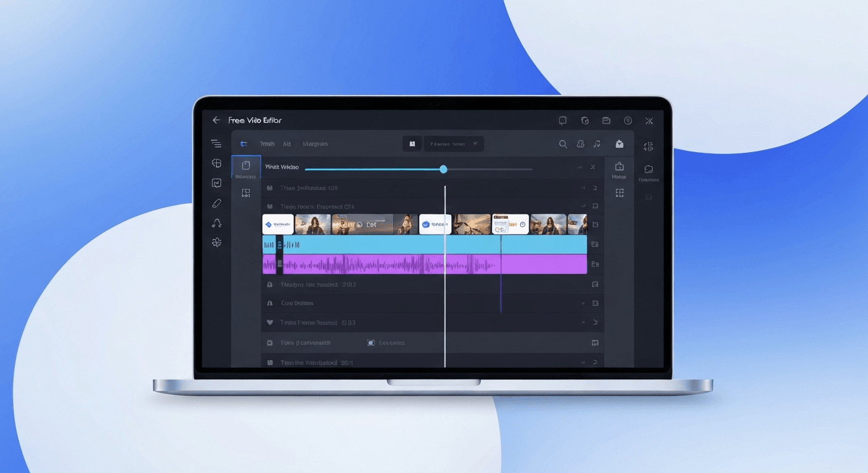Viewport: 868px width, 473px height.
Task: Select the pencil annotation tool in the sidebar
Action: [216, 203]
